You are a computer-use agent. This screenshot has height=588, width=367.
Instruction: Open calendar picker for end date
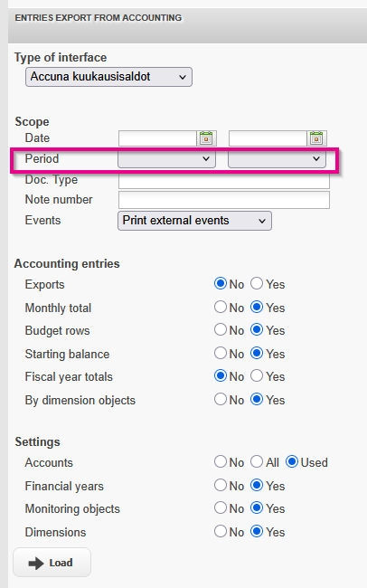point(316,138)
